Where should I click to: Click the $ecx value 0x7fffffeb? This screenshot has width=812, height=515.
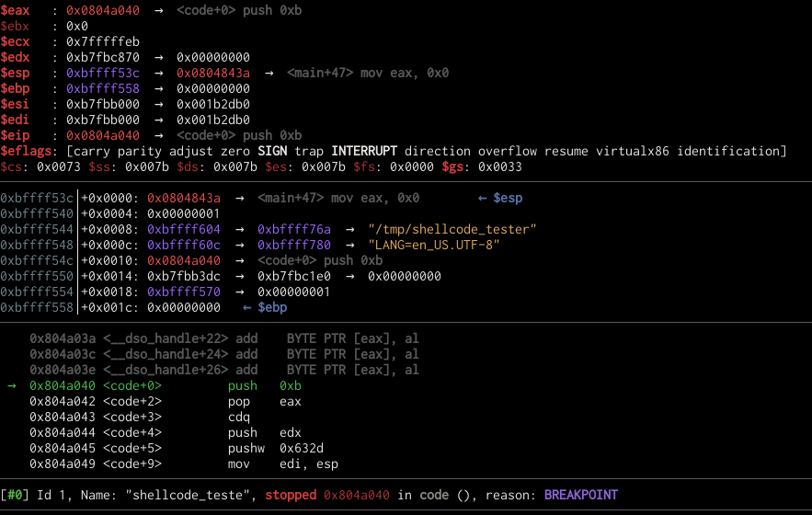(103, 41)
